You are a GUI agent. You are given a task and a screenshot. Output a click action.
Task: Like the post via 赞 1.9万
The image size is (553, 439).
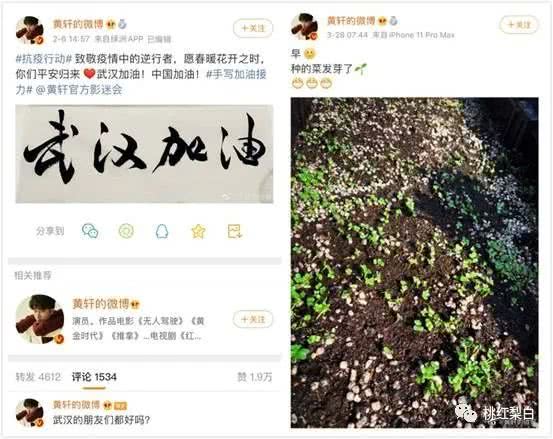(255, 377)
